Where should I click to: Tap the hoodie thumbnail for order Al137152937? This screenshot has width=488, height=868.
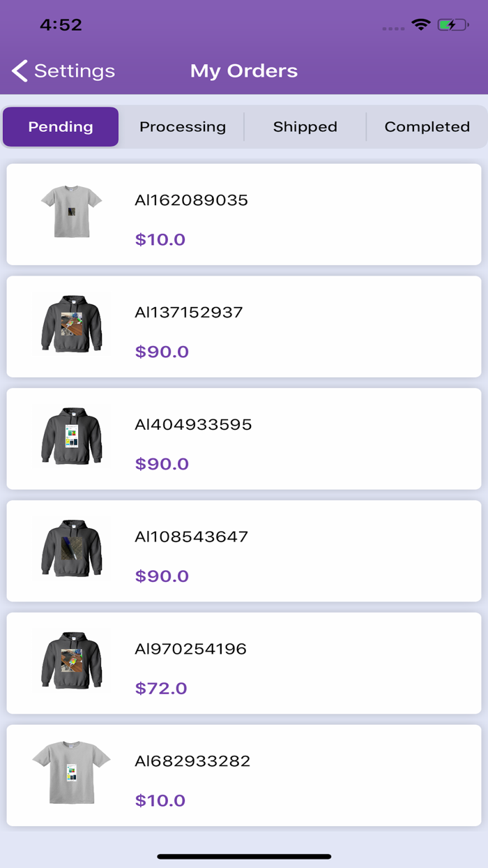pyautogui.click(x=72, y=324)
